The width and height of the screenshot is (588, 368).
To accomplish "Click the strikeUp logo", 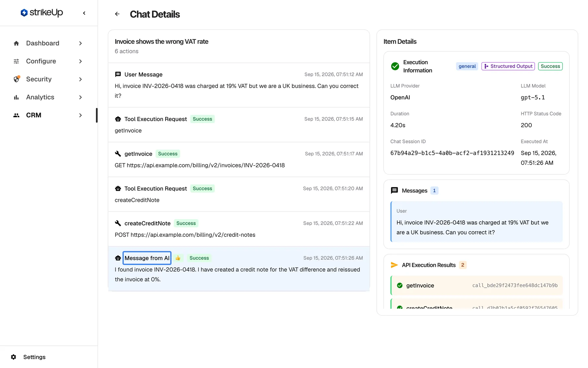I will (x=41, y=13).
